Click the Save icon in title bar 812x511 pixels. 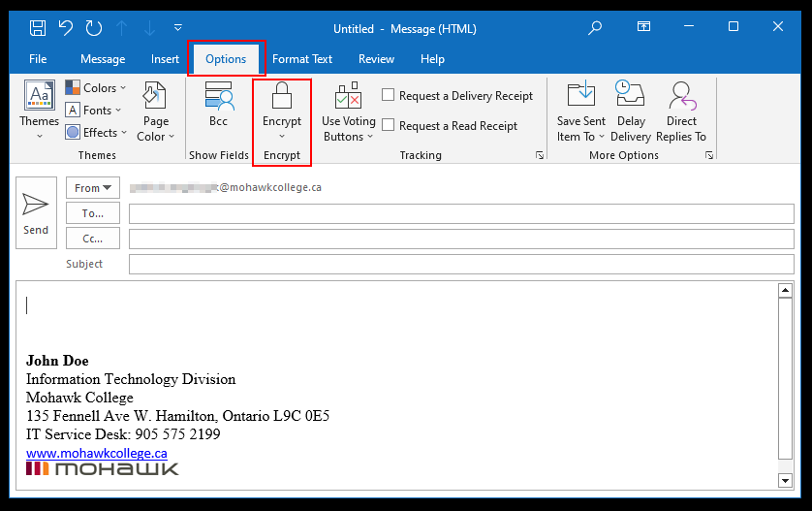38,28
